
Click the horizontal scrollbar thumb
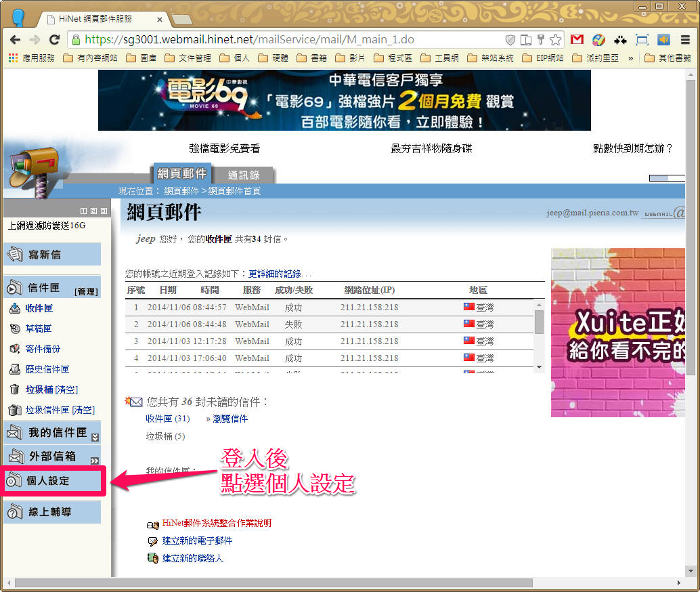pos(274,583)
